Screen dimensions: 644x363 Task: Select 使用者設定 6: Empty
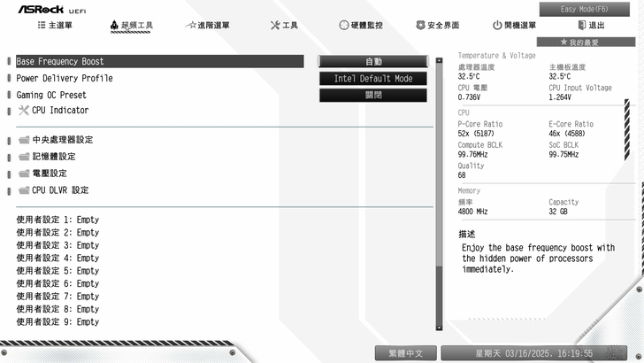click(x=57, y=283)
